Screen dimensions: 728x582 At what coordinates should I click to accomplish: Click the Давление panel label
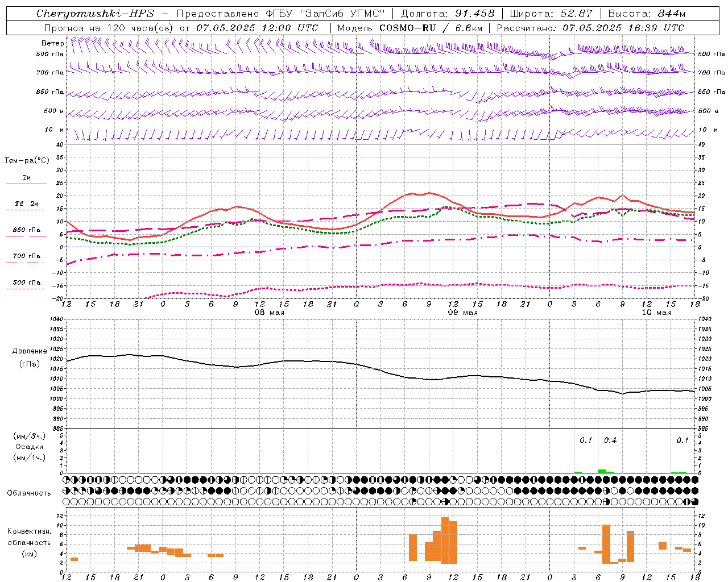pyautogui.click(x=30, y=351)
